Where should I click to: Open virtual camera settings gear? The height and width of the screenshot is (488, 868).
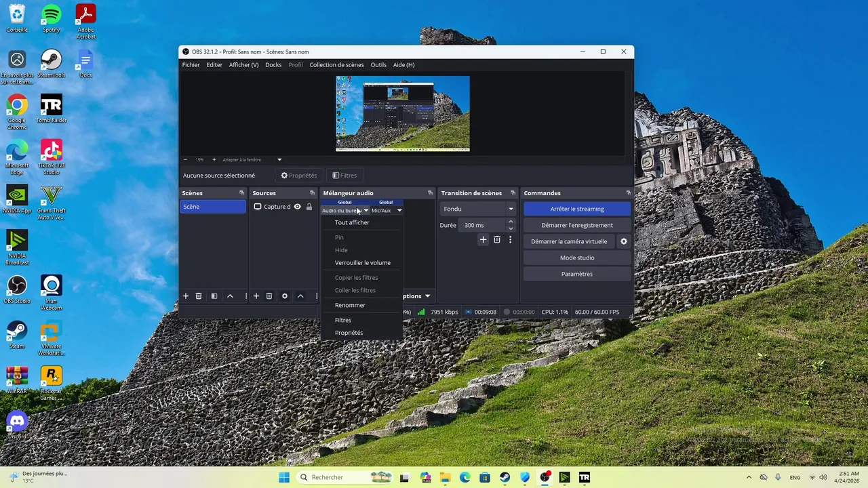click(624, 241)
